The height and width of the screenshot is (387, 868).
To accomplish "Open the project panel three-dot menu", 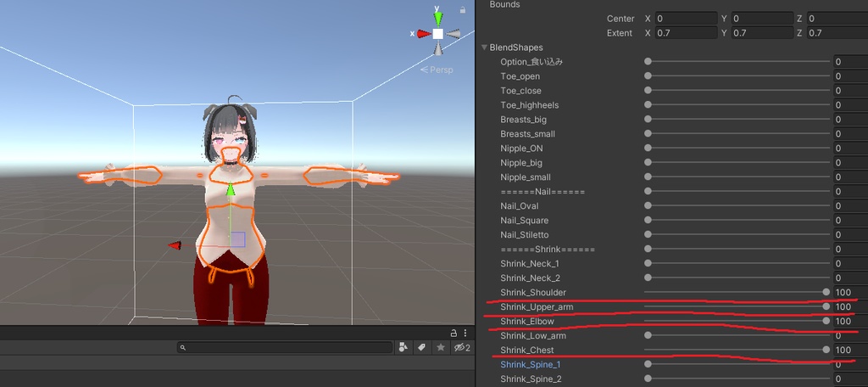I will (x=465, y=334).
